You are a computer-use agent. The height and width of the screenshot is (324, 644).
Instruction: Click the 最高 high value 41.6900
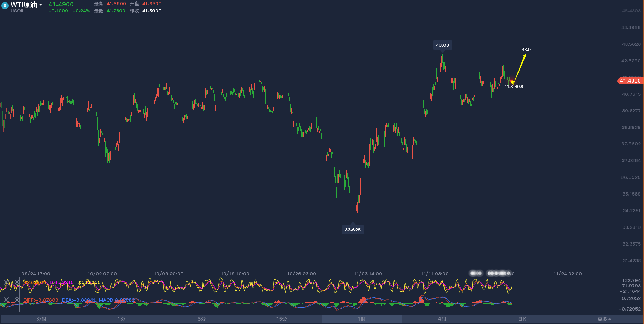coord(116,4)
